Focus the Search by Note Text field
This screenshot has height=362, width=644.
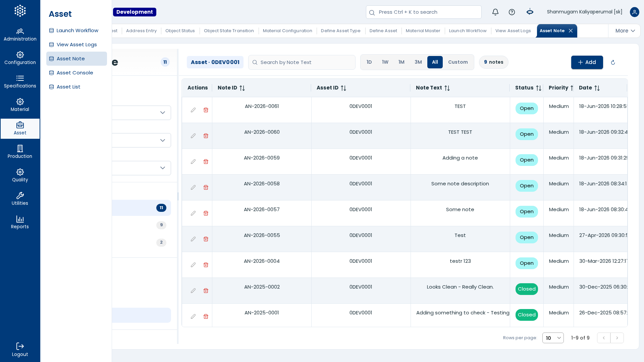click(302, 62)
